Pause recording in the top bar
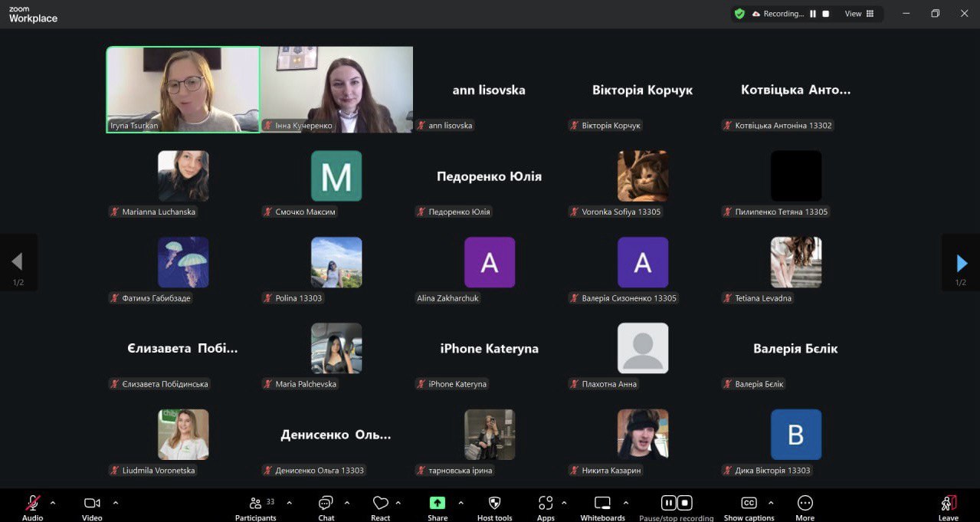 point(813,14)
